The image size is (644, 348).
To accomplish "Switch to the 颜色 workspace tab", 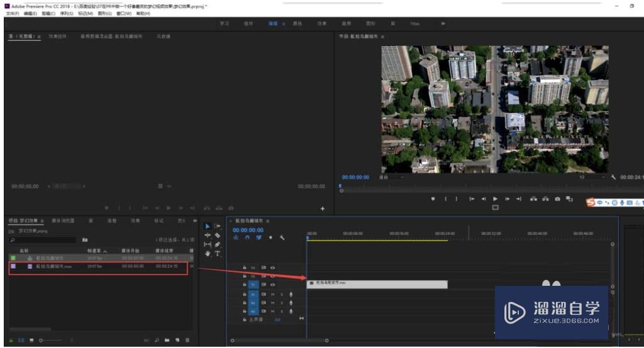I will pyautogui.click(x=297, y=24).
